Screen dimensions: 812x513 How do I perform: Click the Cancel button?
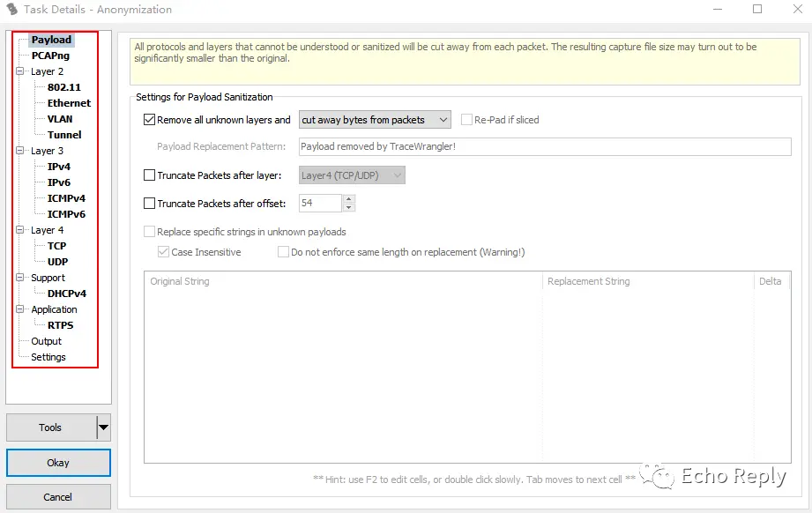[x=58, y=497]
